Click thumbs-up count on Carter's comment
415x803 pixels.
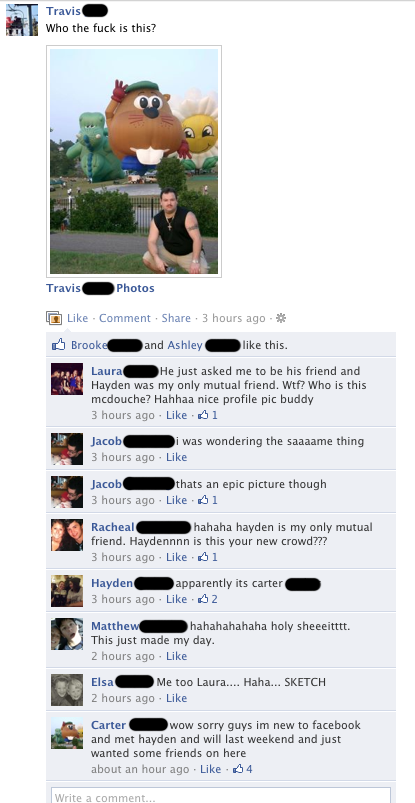[242, 769]
